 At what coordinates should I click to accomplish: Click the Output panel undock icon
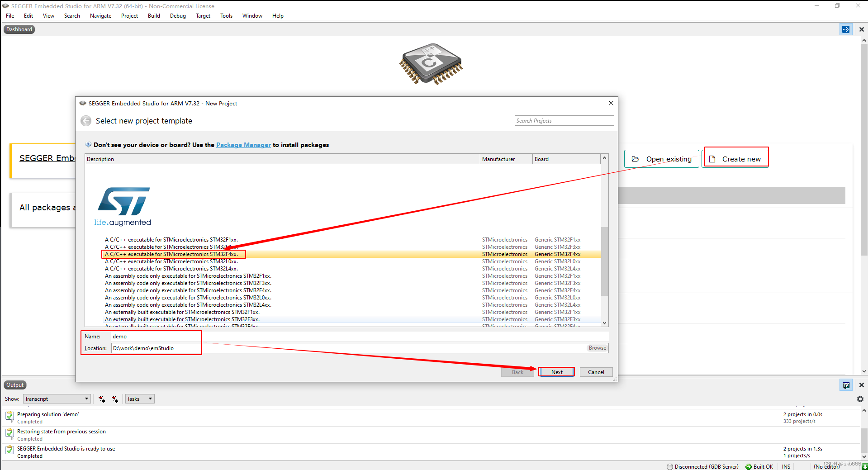846,385
